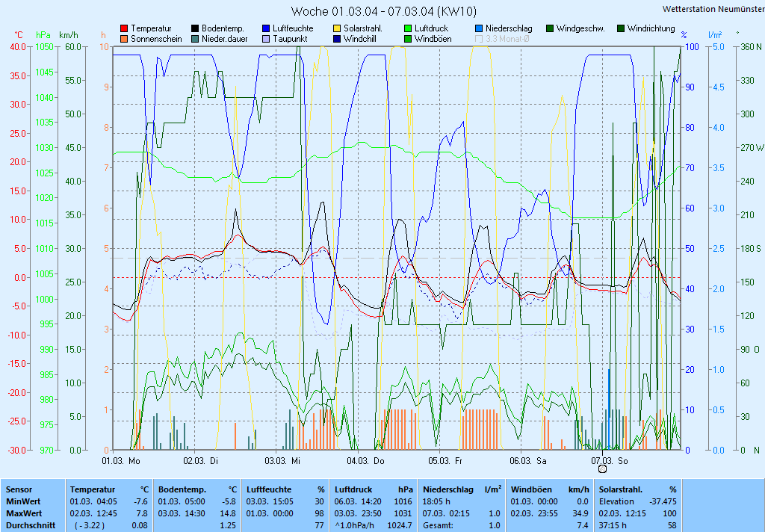Click the lavender Taupunkt legend swatch
Viewport: 765px width, 532px height.
266,39
